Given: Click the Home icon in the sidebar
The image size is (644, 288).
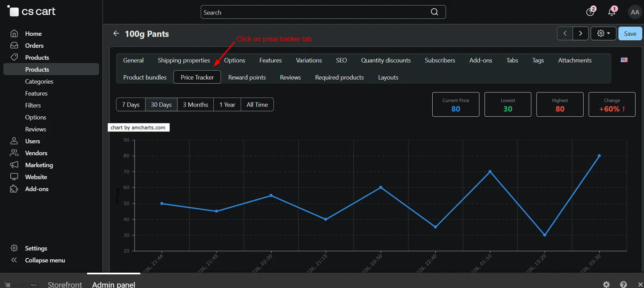Looking at the screenshot, I should pyautogui.click(x=14, y=33).
